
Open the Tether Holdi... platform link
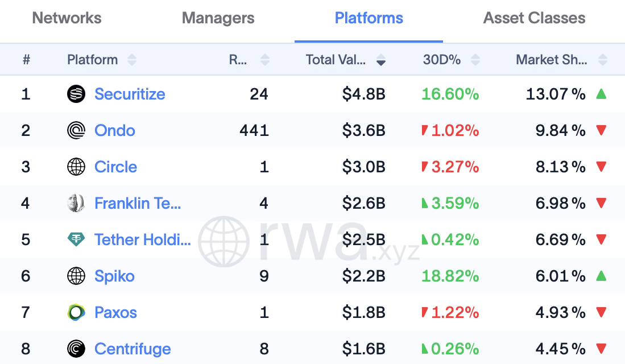point(143,239)
